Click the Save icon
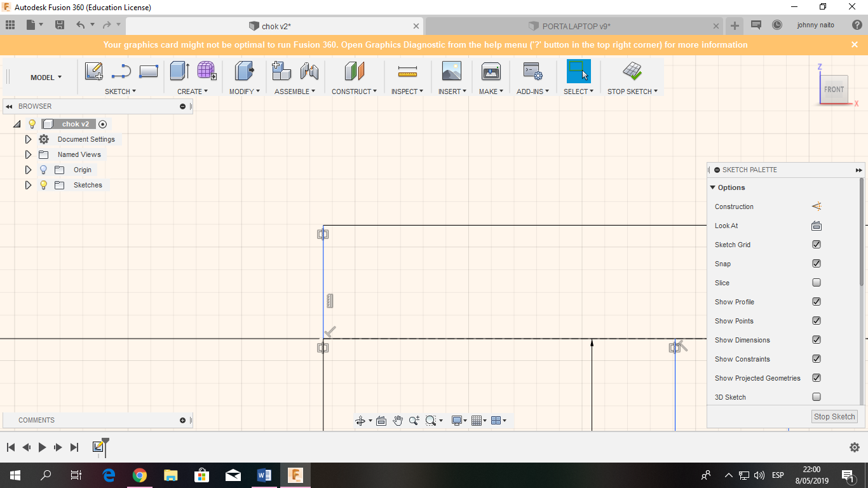868x488 pixels. click(x=60, y=25)
